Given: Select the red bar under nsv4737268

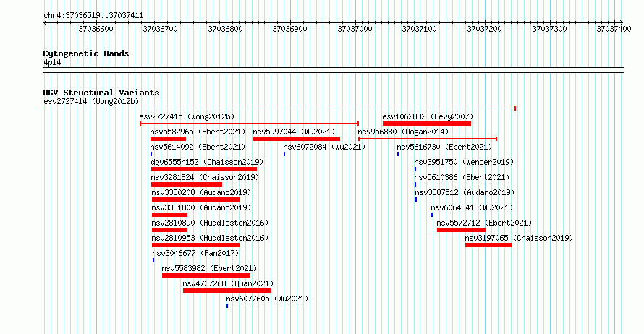Looking at the screenshot, I should [x=227, y=291].
